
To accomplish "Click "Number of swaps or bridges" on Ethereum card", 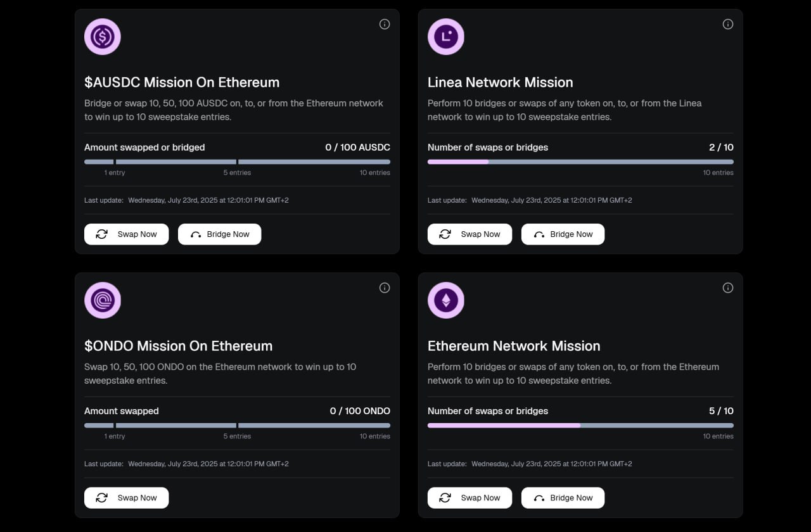I will point(488,411).
